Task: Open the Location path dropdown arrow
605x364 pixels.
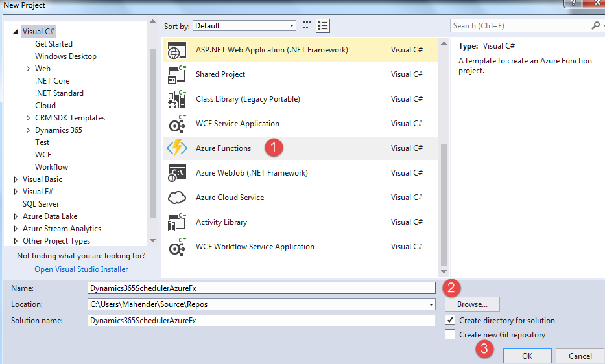Action: [x=431, y=304]
